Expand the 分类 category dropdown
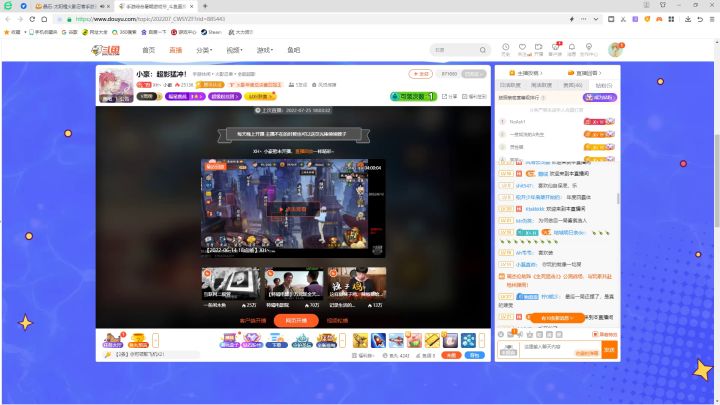 (204, 50)
